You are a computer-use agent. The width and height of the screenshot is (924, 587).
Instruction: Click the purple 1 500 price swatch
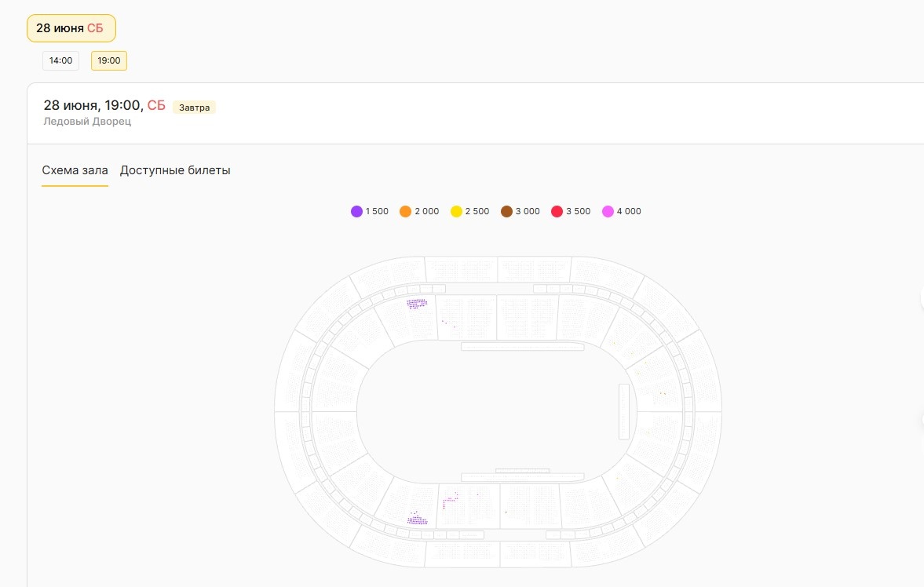tap(357, 211)
